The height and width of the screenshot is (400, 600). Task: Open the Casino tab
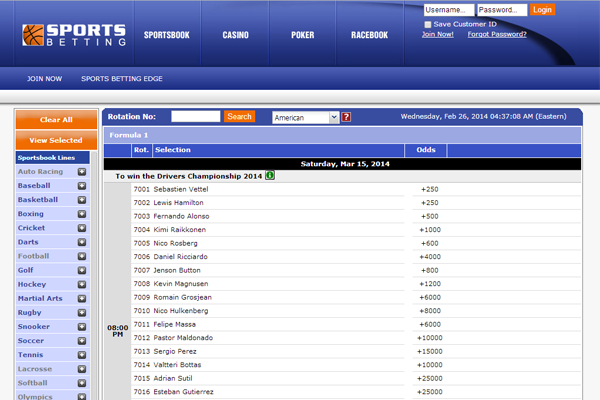click(235, 35)
